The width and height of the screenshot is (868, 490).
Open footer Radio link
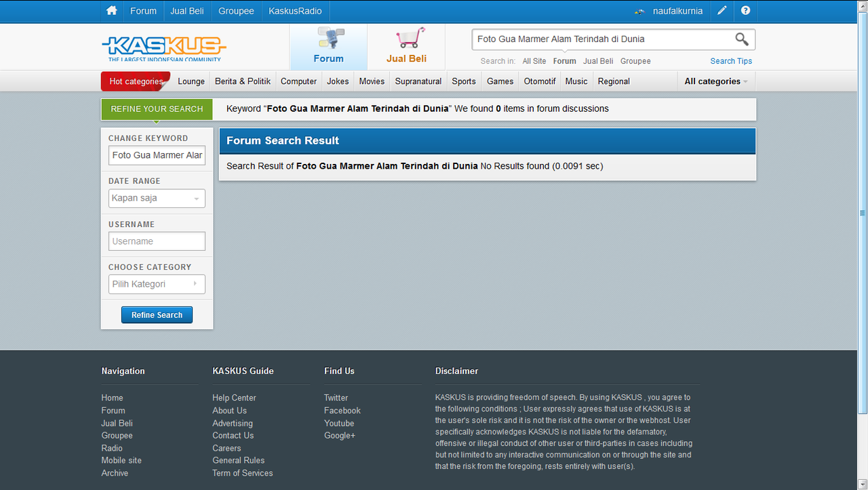coord(113,449)
